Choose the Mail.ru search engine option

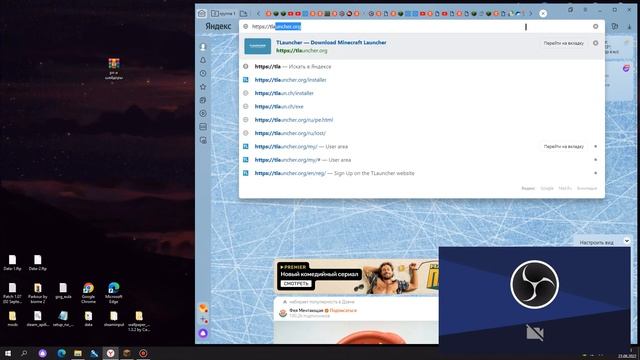565,189
